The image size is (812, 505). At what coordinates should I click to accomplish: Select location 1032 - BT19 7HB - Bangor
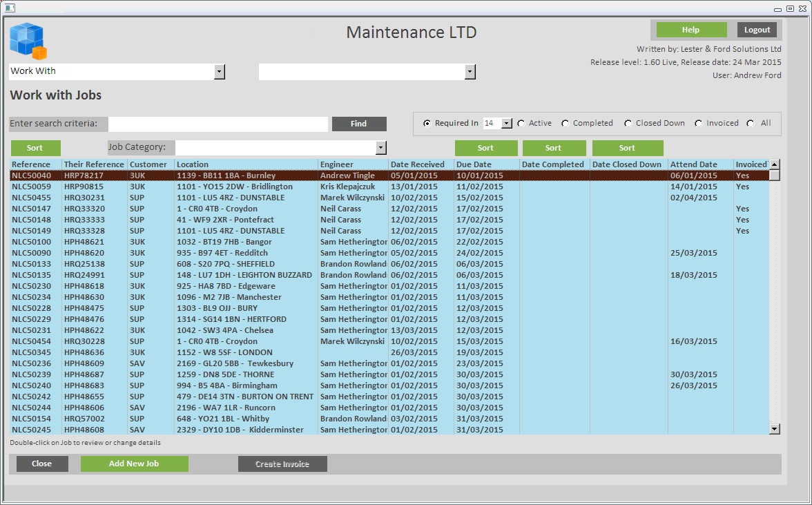pyautogui.click(x=224, y=242)
